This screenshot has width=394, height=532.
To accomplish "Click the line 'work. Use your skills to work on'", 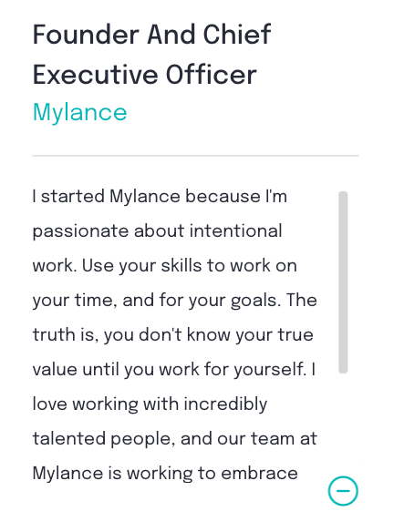I will tap(165, 266).
